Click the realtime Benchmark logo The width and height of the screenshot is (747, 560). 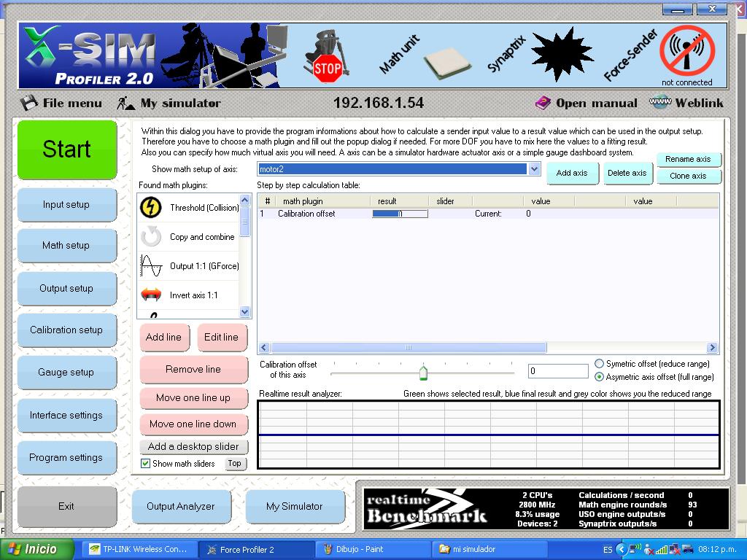426,509
